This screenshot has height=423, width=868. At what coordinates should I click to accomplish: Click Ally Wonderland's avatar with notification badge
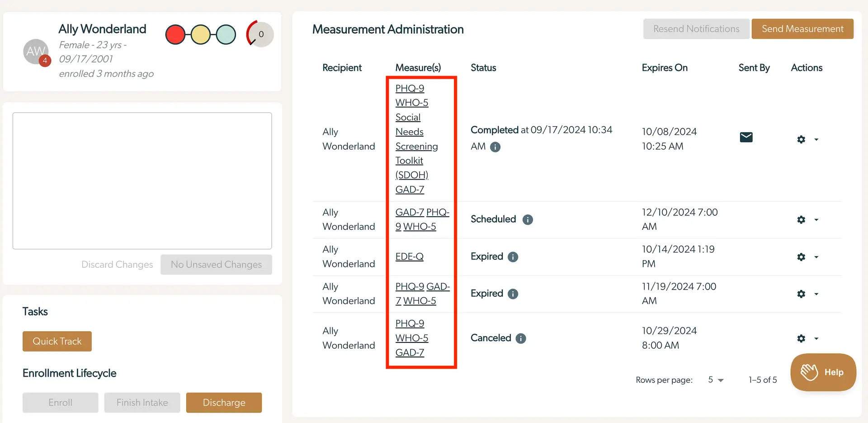point(36,51)
